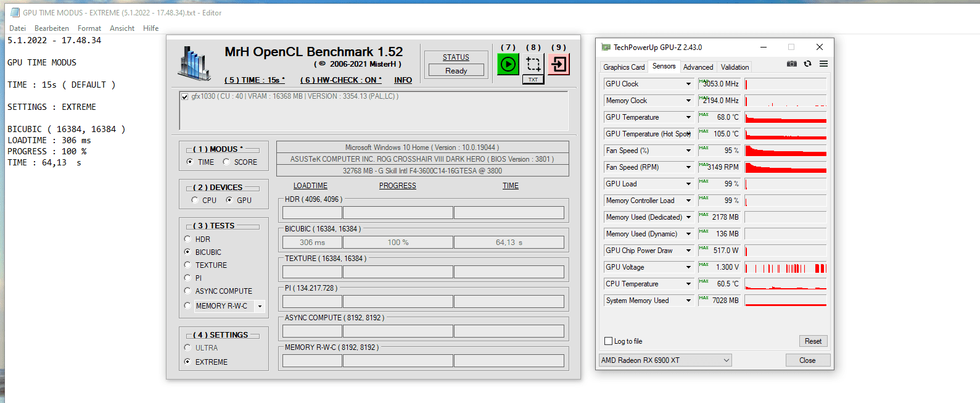
Task: Open the Fan Speed (RPM) sensor dropdown
Action: pyautogui.click(x=688, y=167)
